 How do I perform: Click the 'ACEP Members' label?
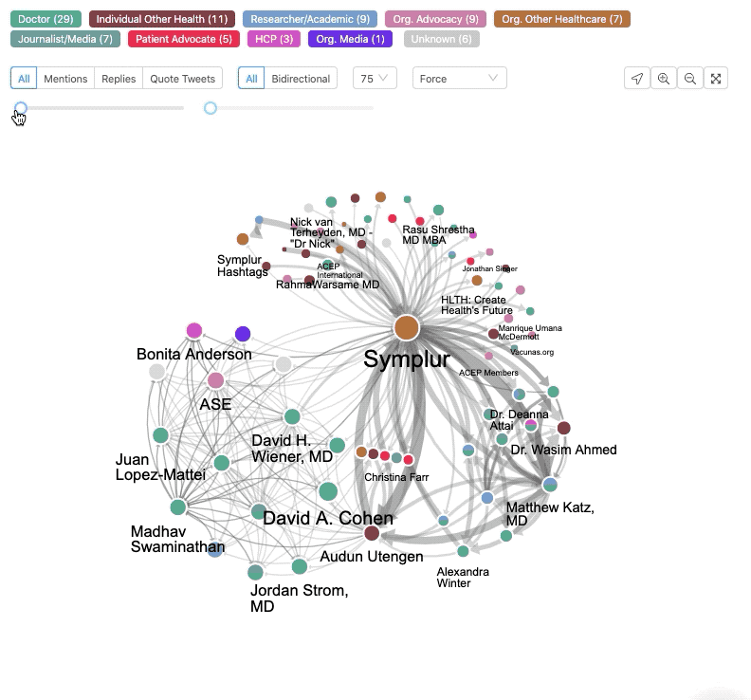pyautogui.click(x=488, y=373)
